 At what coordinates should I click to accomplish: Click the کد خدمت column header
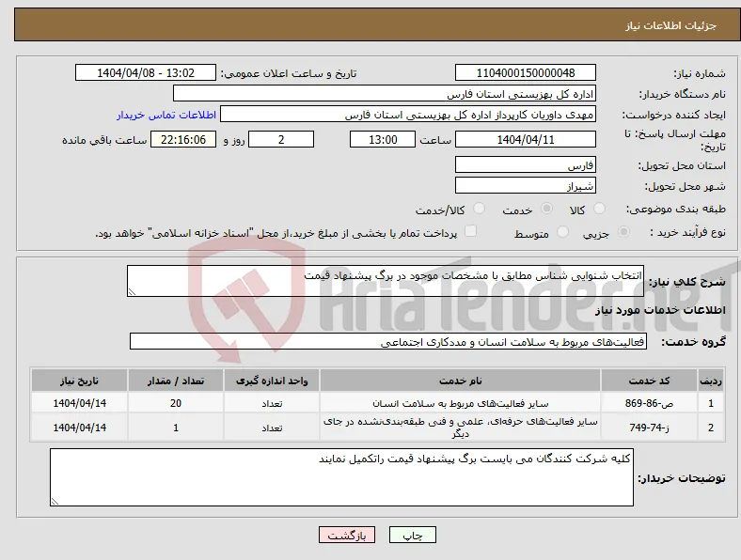click(x=650, y=381)
